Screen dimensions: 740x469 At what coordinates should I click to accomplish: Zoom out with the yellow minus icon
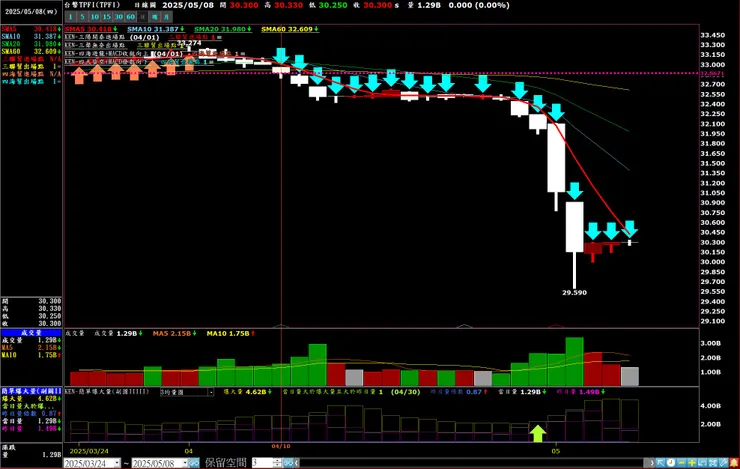tap(681, 463)
